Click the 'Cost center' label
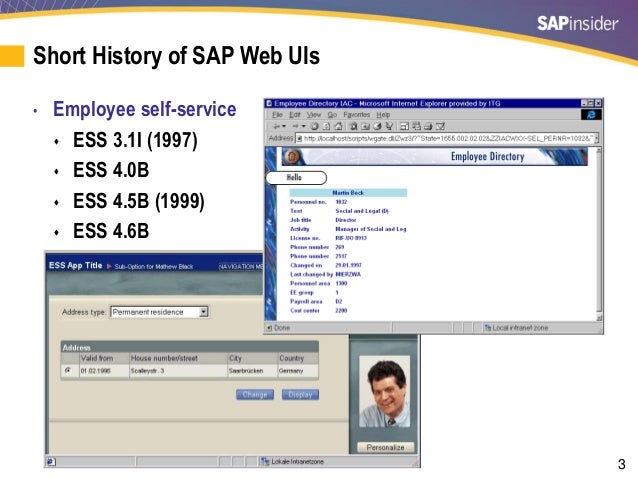The image size is (638, 479). (x=305, y=310)
